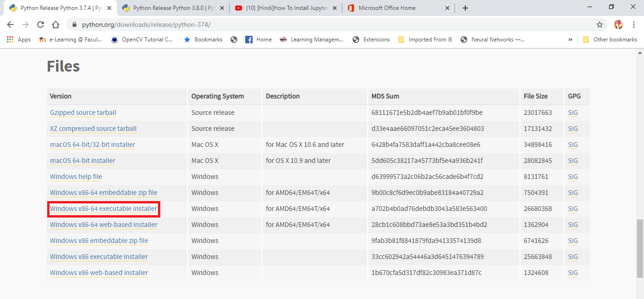Click the Reload page icon
Screen dimensions: 644x299
(40, 24)
